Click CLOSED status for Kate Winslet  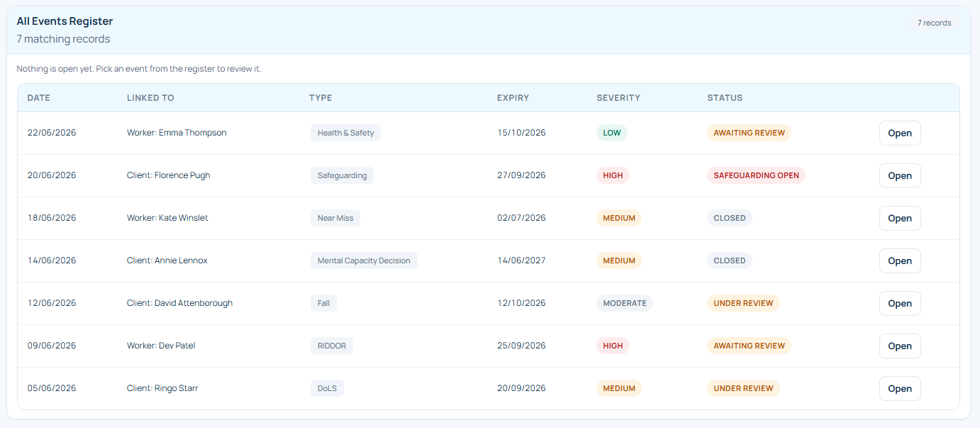click(730, 218)
